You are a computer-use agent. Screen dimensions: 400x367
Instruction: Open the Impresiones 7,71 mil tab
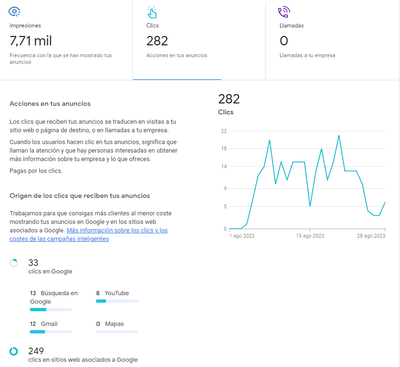[66, 40]
